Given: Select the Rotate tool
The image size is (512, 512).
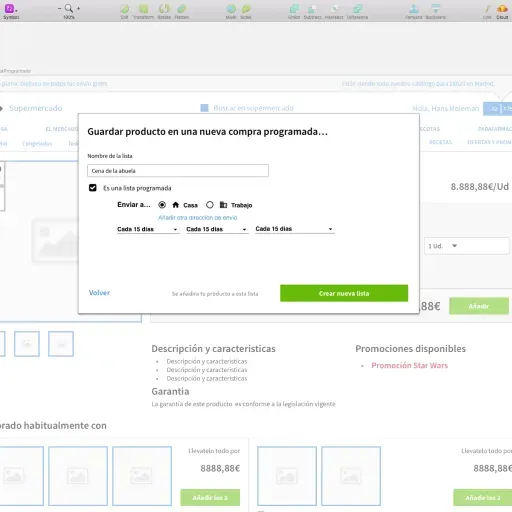Looking at the screenshot, I should click(x=164, y=9).
